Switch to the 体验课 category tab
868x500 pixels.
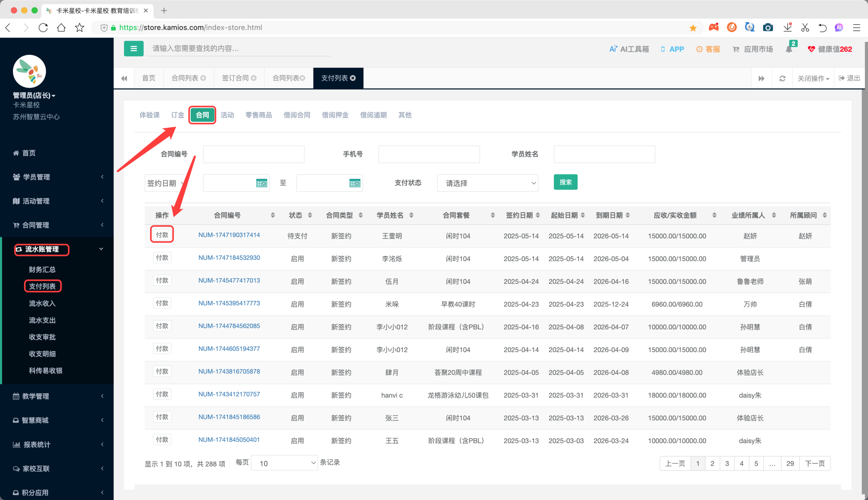(x=149, y=115)
